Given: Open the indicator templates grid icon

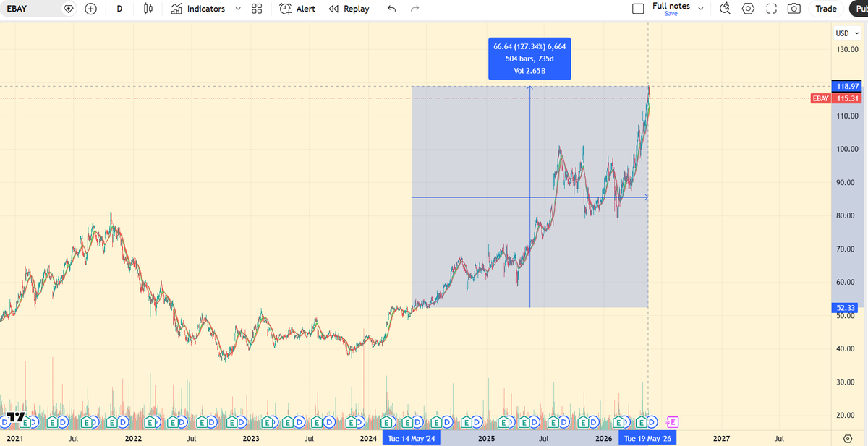Looking at the screenshot, I should click(257, 9).
